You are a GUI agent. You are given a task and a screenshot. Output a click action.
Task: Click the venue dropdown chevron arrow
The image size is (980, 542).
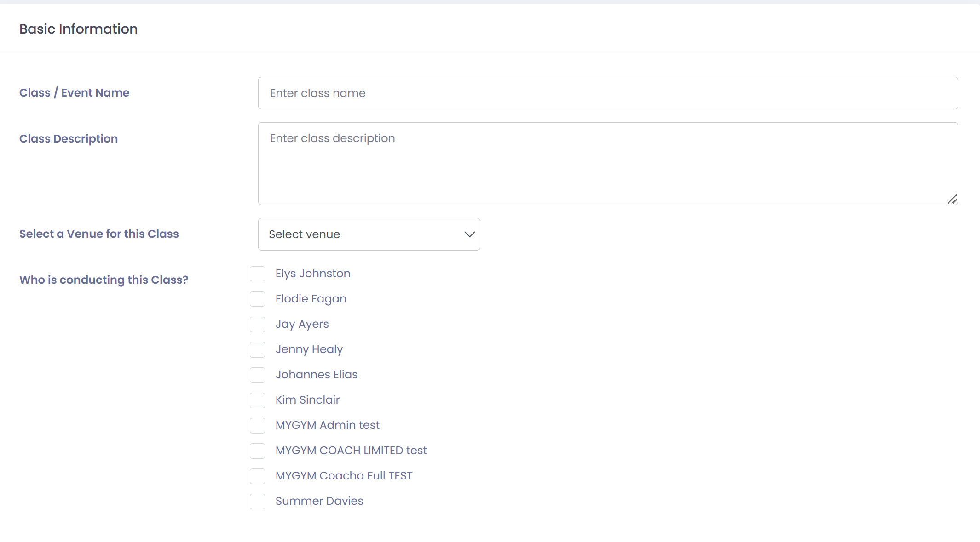469,234
